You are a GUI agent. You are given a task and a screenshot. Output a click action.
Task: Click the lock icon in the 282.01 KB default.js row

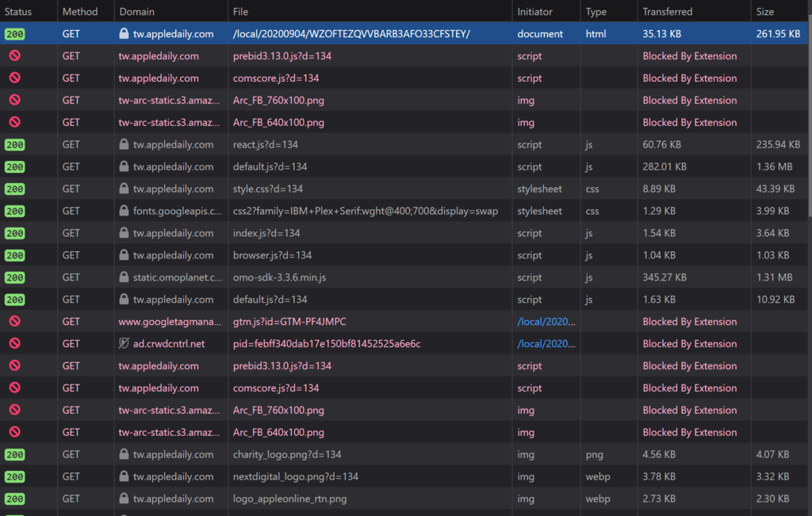click(124, 166)
